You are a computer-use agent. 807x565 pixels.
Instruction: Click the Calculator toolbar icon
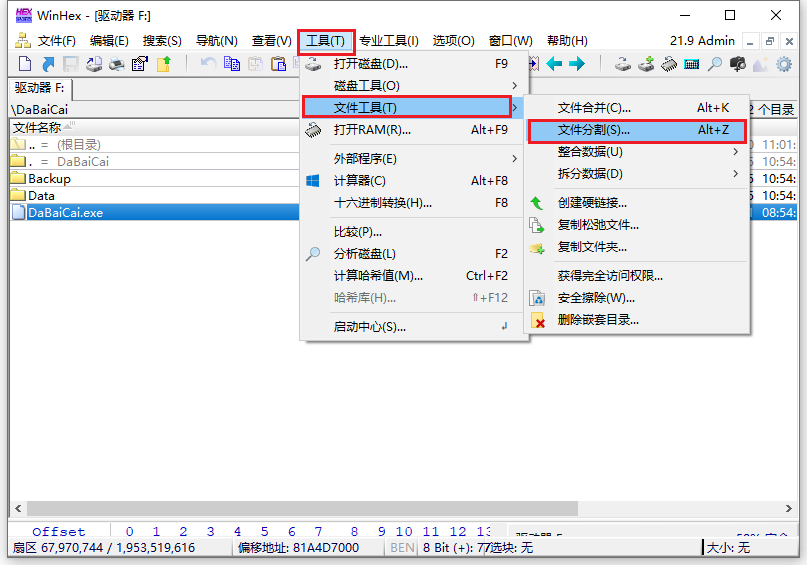[x=691, y=64]
